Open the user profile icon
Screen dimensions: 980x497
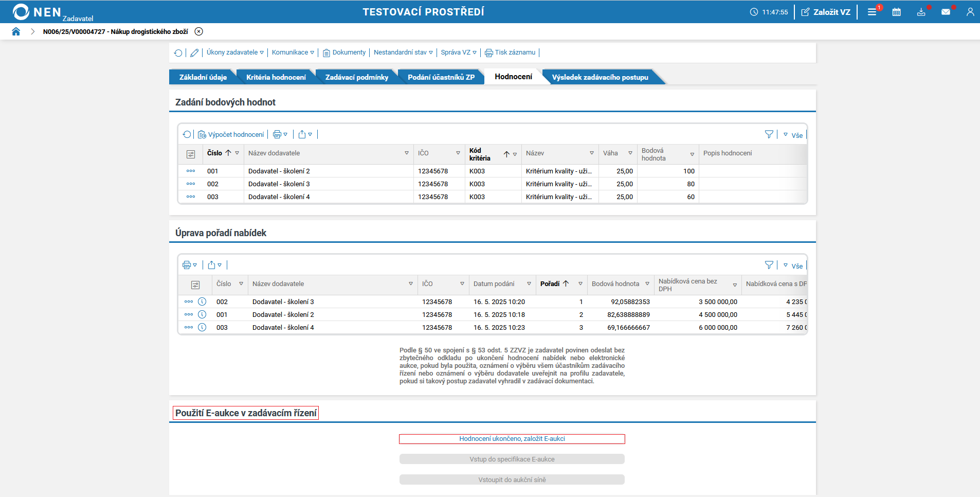(970, 12)
